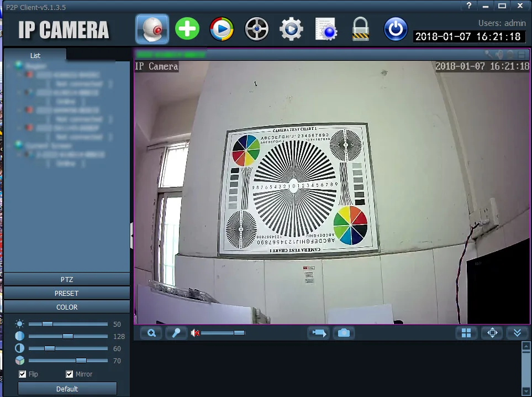
Task: Uncheck the Mirror checkbox
Action: pos(69,374)
